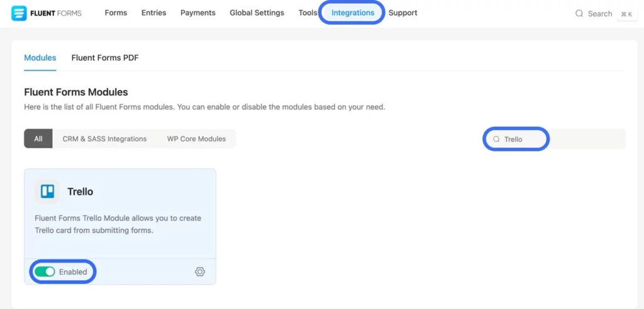The image size is (644, 309).
Task: Switch to the Modules tab
Action: coord(40,58)
